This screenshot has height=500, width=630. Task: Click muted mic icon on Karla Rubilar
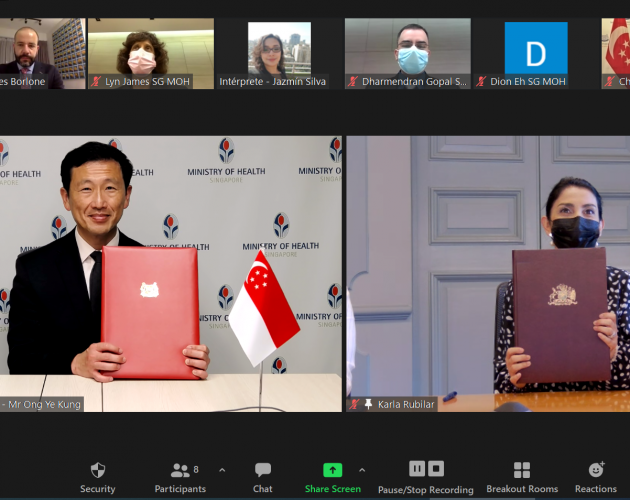coord(355,405)
